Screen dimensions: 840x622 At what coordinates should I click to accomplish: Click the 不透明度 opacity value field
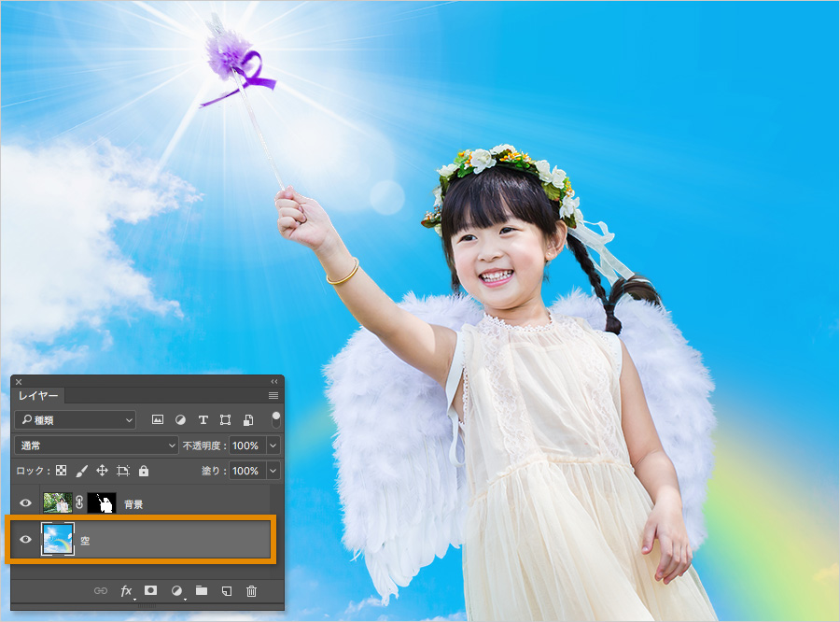(247, 445)
